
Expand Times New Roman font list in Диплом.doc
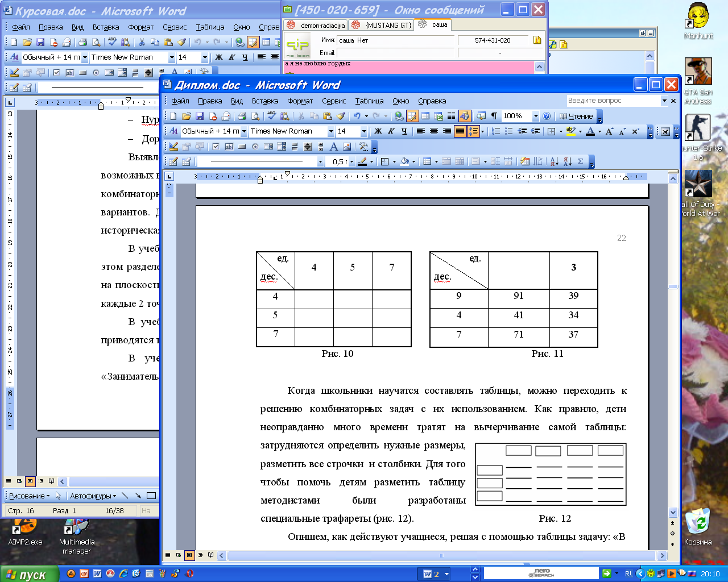click(x=330, y=131)
